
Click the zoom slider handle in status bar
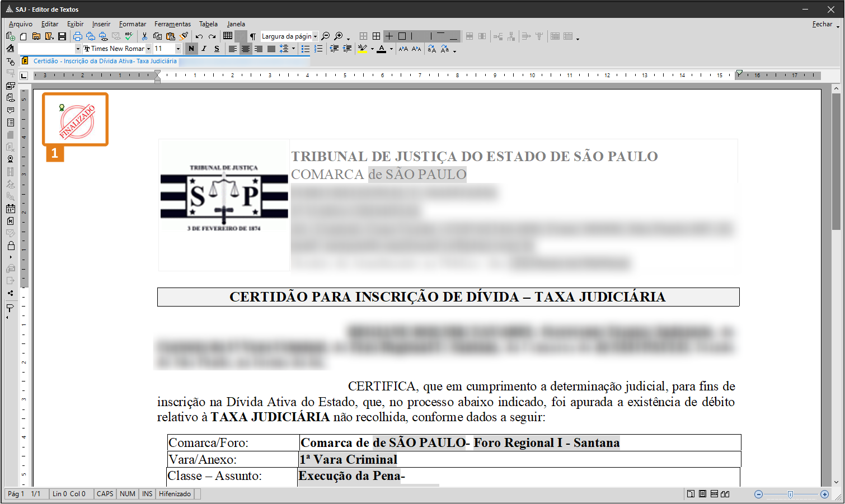(x=790, y=494)
